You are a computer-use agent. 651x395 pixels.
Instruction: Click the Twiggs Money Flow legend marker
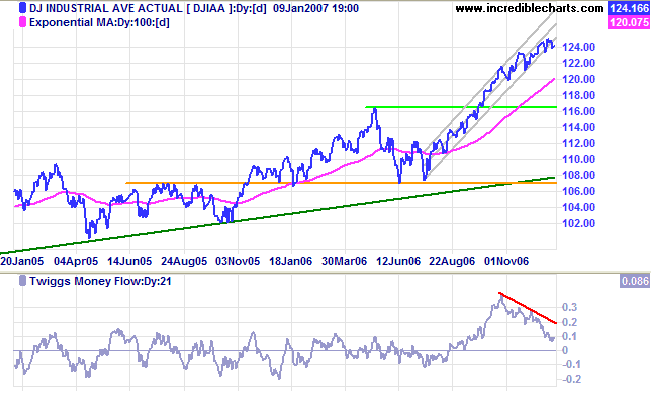click(22, 281)
